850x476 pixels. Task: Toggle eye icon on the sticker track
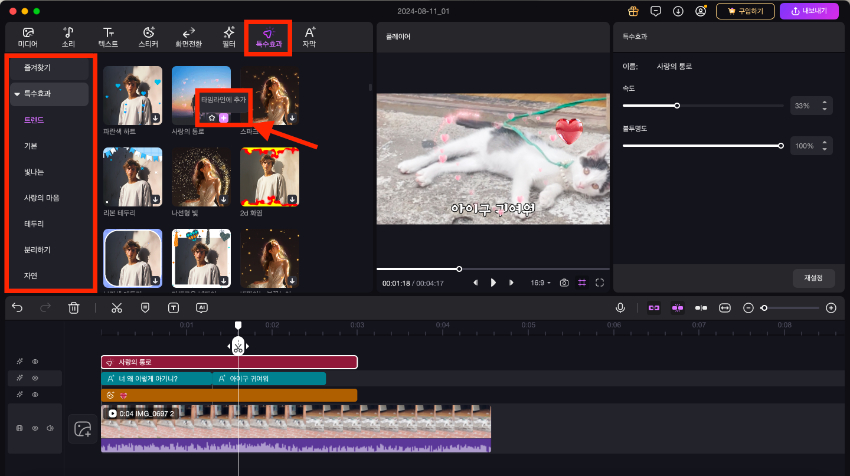35,395
